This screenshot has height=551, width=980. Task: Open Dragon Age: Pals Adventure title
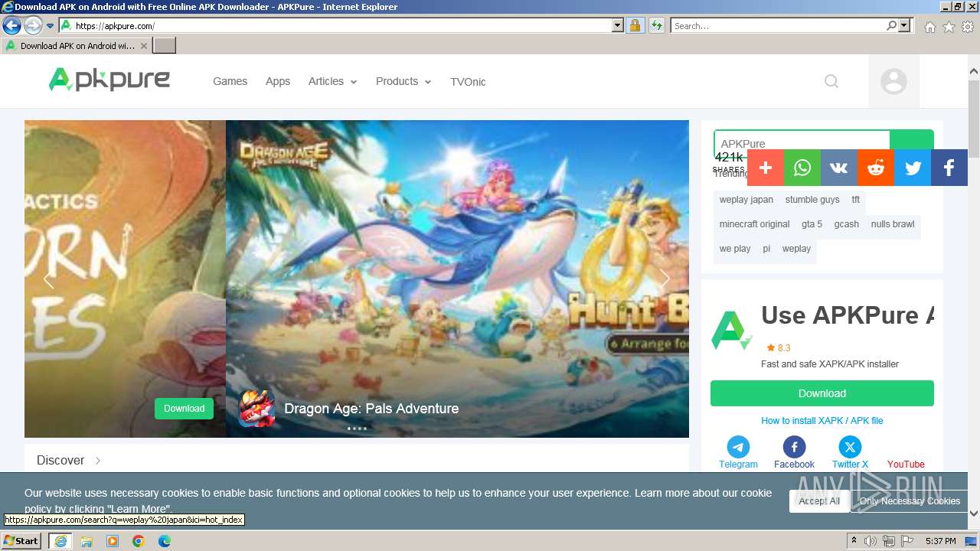click(x=371, y=409)
